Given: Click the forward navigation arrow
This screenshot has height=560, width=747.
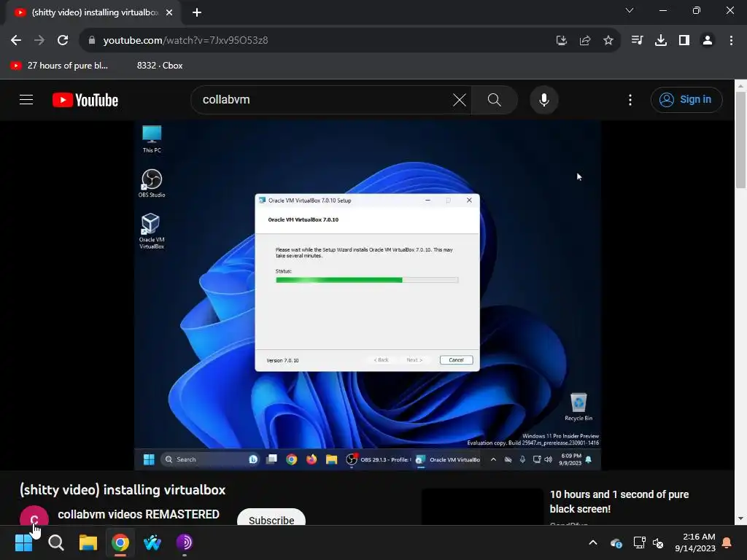Looking at the screenshot, I should (x=39, y=41).
